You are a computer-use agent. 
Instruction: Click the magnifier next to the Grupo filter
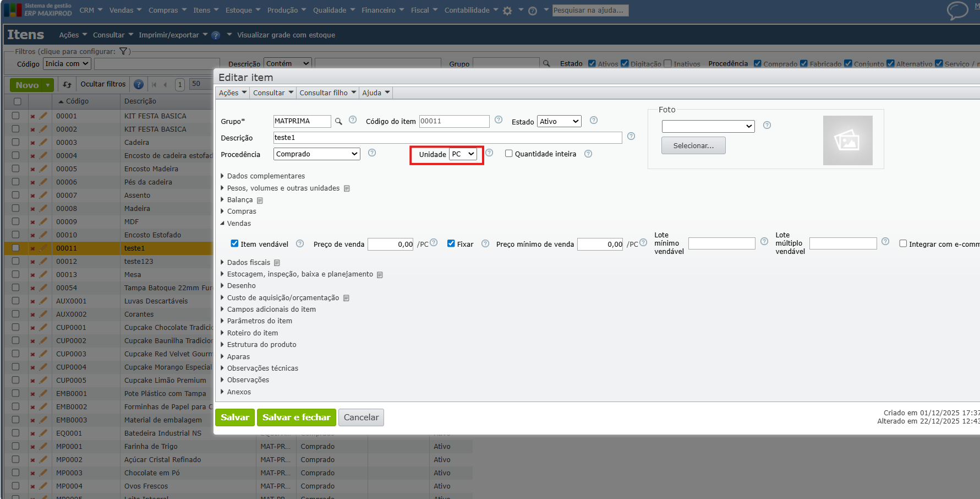[546, 63]
